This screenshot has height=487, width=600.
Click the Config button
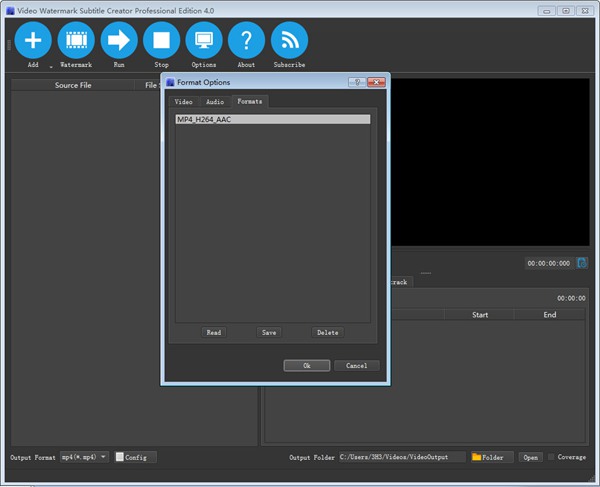click(135, 457)
